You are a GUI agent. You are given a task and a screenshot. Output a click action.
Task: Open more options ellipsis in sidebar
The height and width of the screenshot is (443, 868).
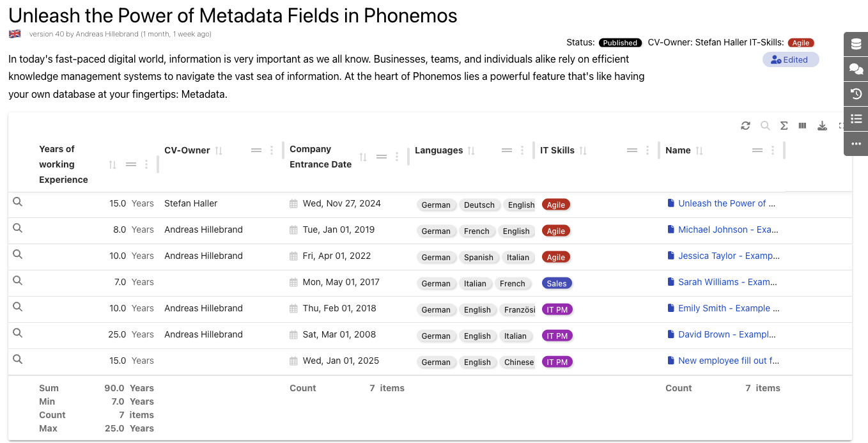(x=856, y=144)
